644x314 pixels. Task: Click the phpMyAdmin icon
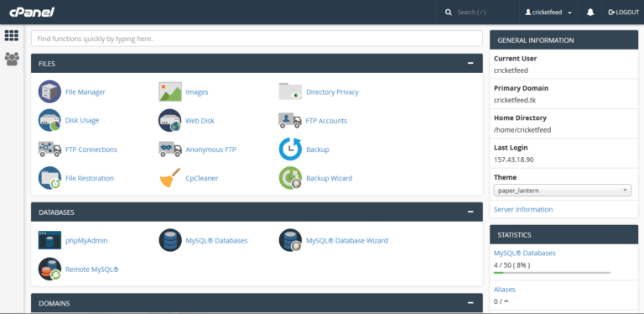tap(49, 240)
